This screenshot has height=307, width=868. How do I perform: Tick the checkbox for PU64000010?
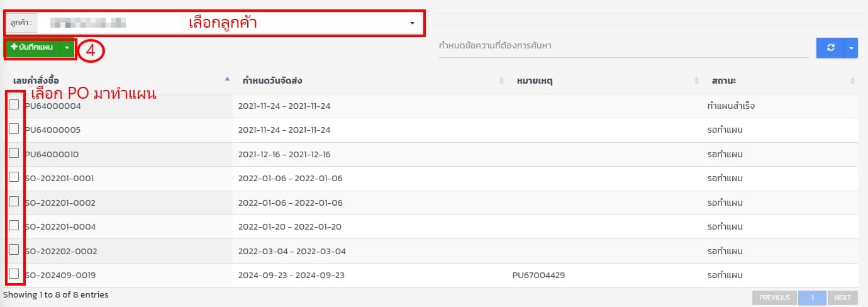[x=14, y=153]
